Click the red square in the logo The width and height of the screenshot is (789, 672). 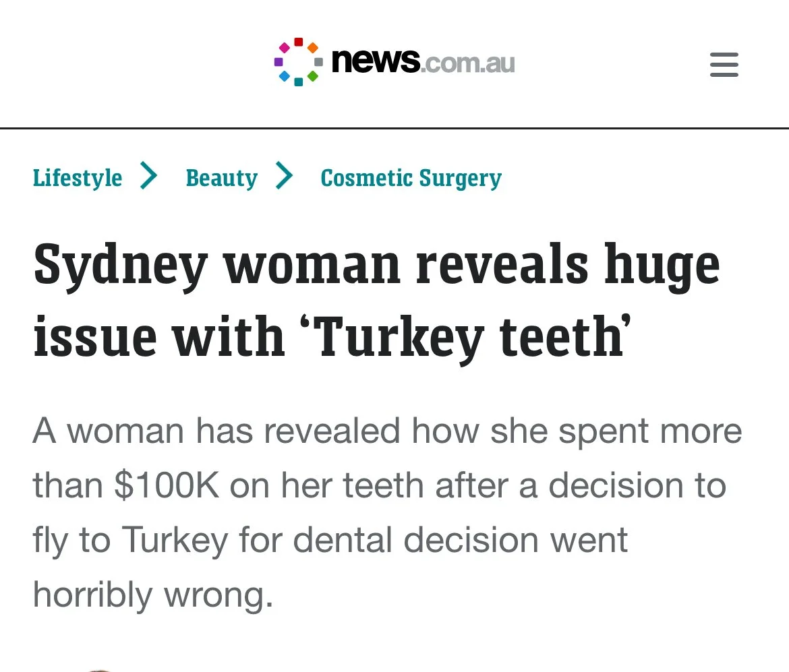[298, 42]
